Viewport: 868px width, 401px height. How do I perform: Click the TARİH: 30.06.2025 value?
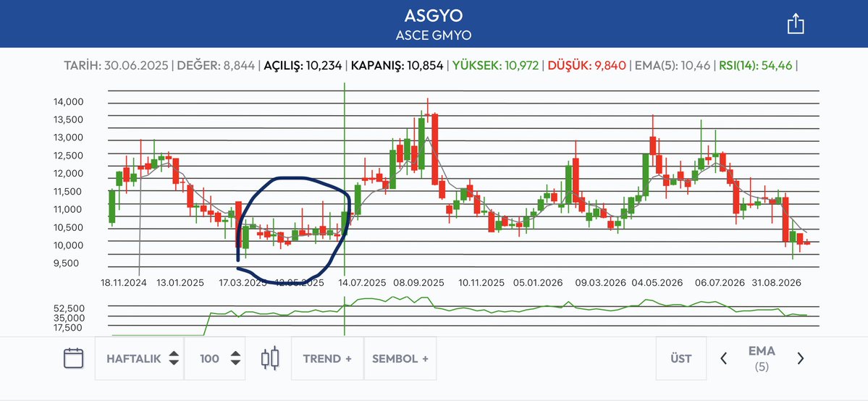click(x=116, y=65)
